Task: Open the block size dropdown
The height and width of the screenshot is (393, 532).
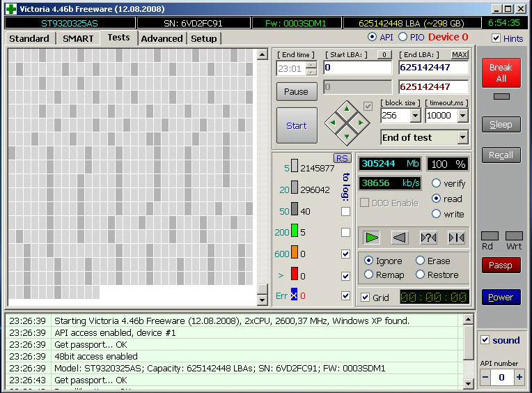Action: [x=415, y=116]
